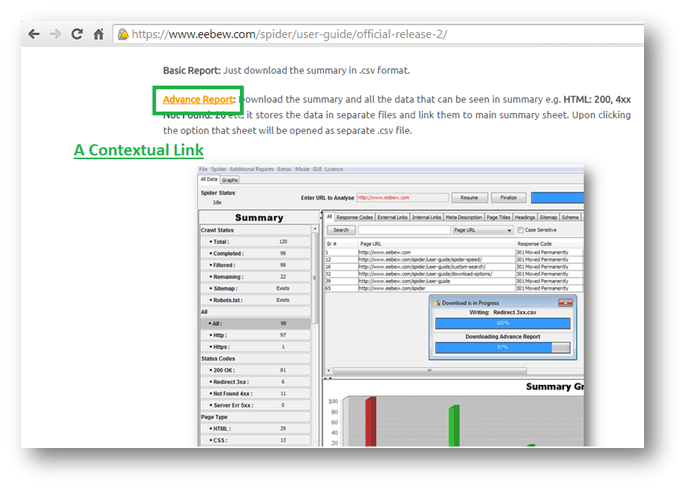Open the Mode menu
The image size is (686, 490).
302,169
